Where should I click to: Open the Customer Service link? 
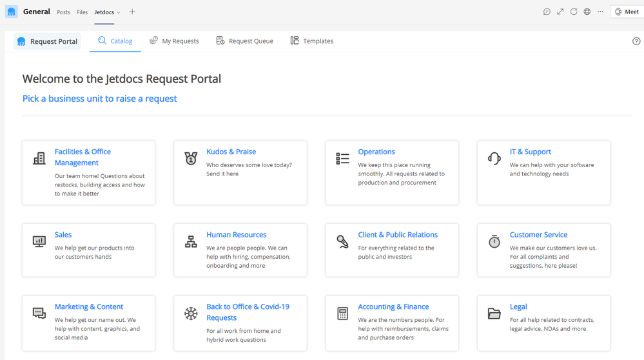(538, 235)
